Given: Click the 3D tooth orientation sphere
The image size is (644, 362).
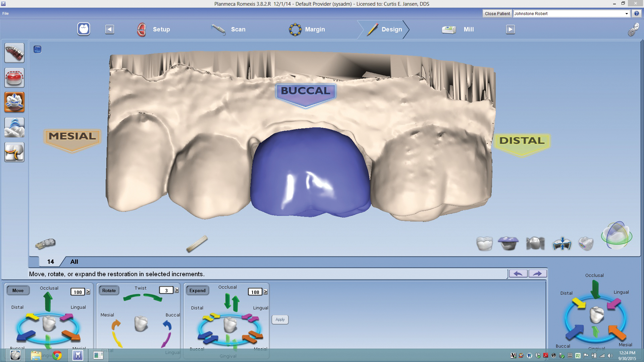Looking at the screenshot, I should (616, 236).
